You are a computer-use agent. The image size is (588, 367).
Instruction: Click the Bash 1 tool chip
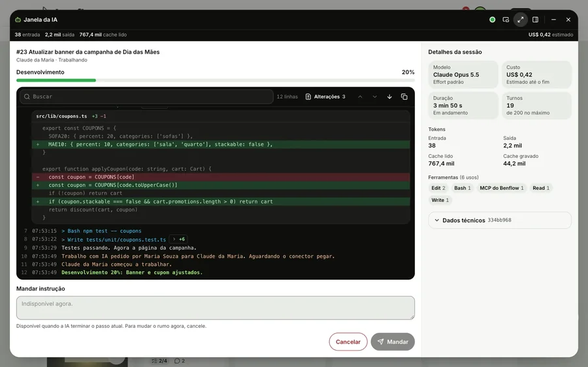click(463, 188)
